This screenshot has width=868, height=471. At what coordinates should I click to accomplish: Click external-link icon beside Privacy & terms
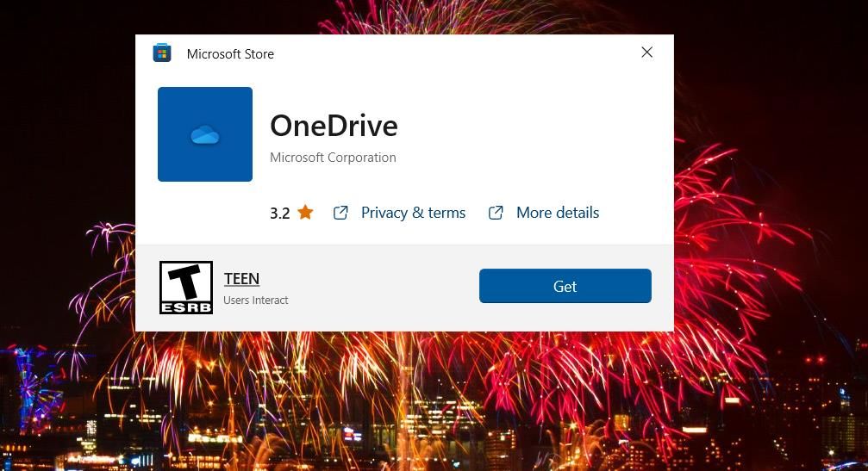tap(340, 213)
